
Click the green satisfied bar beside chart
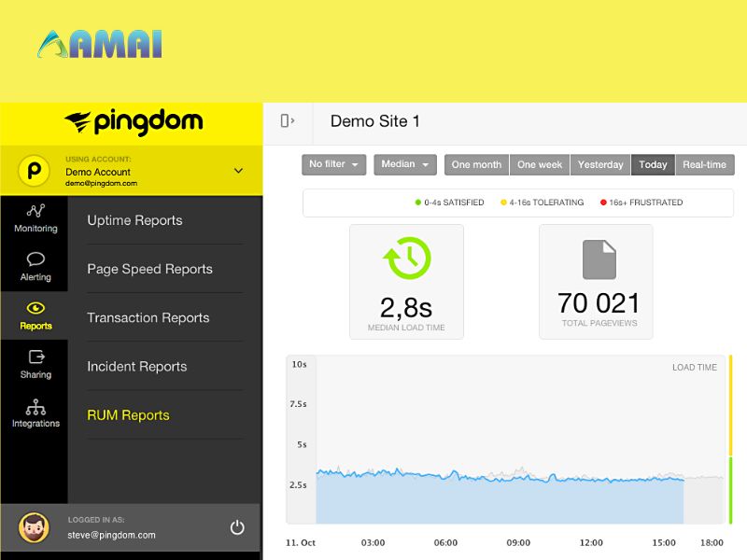730,491
